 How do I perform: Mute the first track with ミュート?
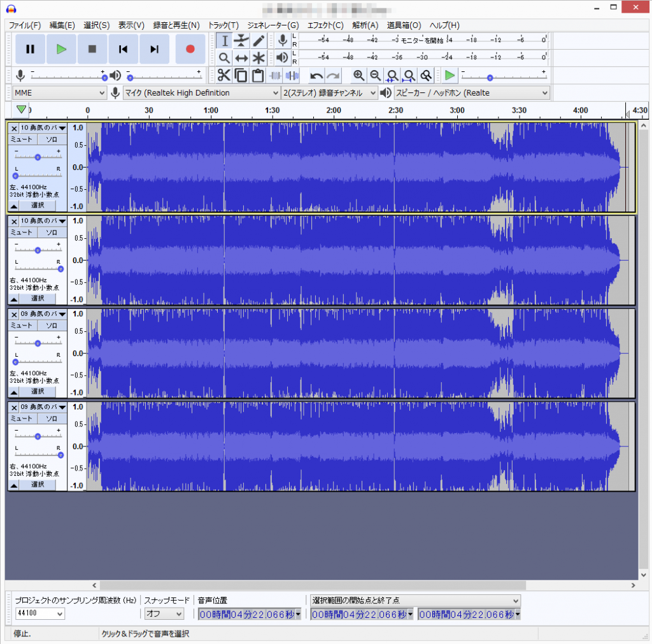tap(22, 139)
